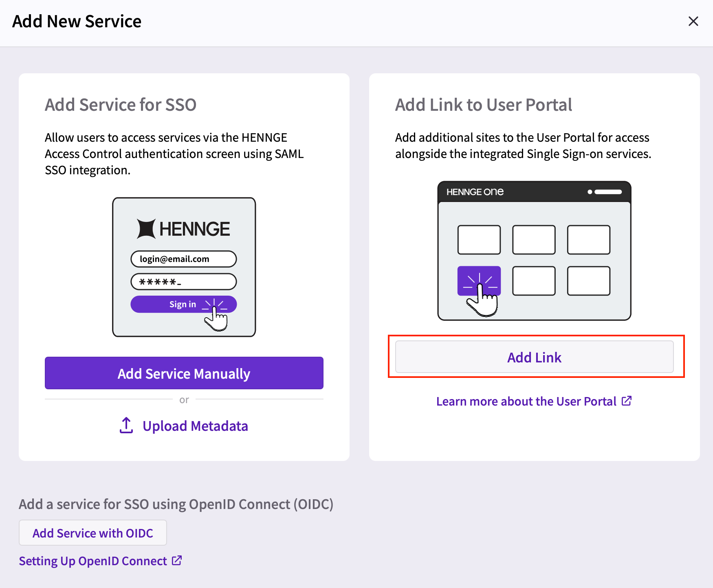713x588 pixels.
Task: Click the purple Sign in illustration button
Action: point(184,304)
